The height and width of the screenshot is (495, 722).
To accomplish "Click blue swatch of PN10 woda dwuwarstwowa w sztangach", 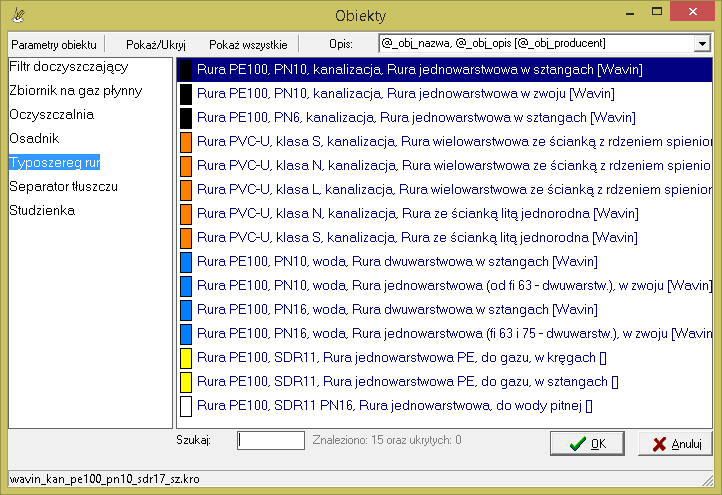I will [186, 262].
